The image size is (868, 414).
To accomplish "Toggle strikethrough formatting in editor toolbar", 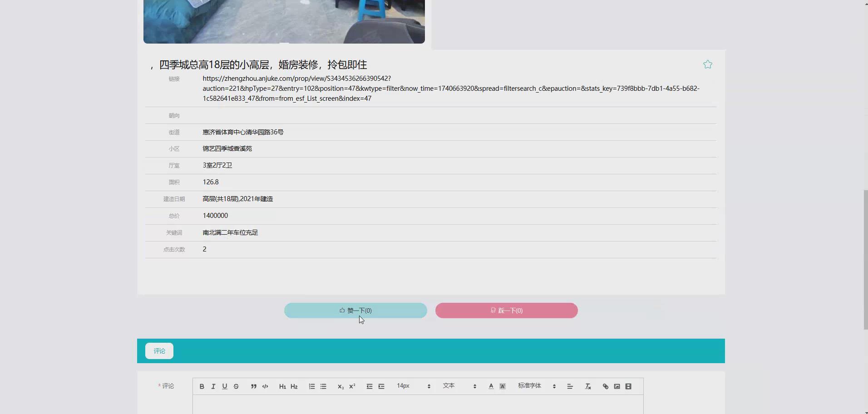I will [x=236, y=386].
